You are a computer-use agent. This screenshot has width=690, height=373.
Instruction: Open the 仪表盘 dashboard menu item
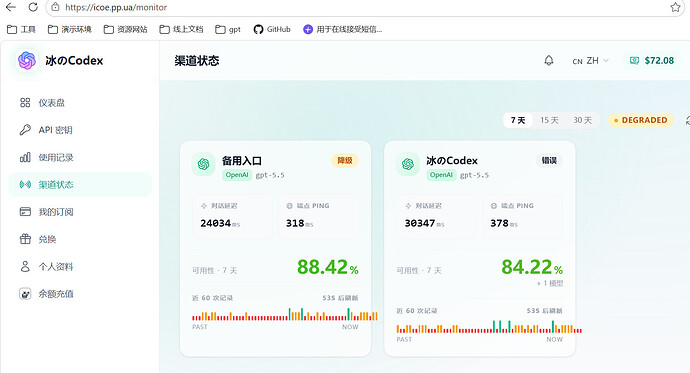(x=80, y=103)
